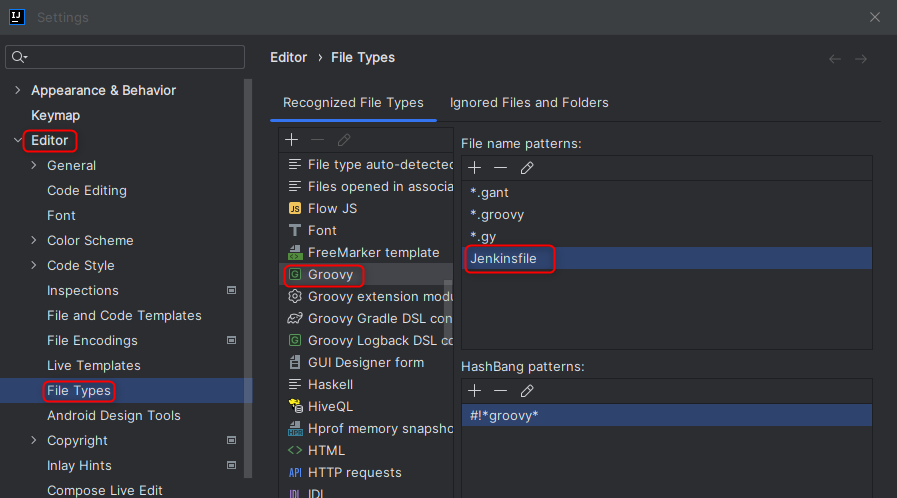The image size is (897, 498).
Task: Open Compose Live Edit settings
Action: coord(105,491)
